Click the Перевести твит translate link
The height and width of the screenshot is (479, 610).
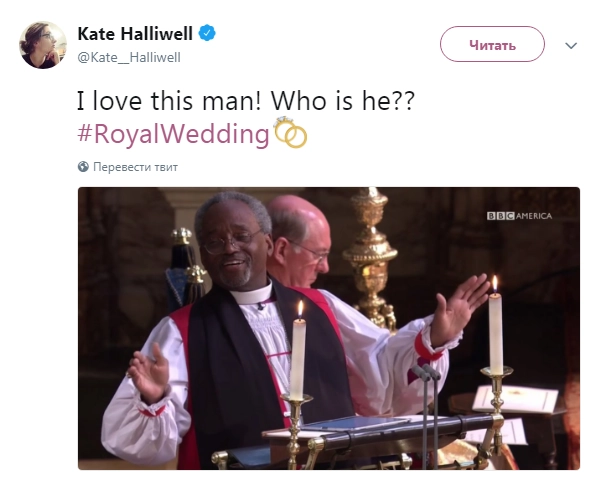(135, 167)
